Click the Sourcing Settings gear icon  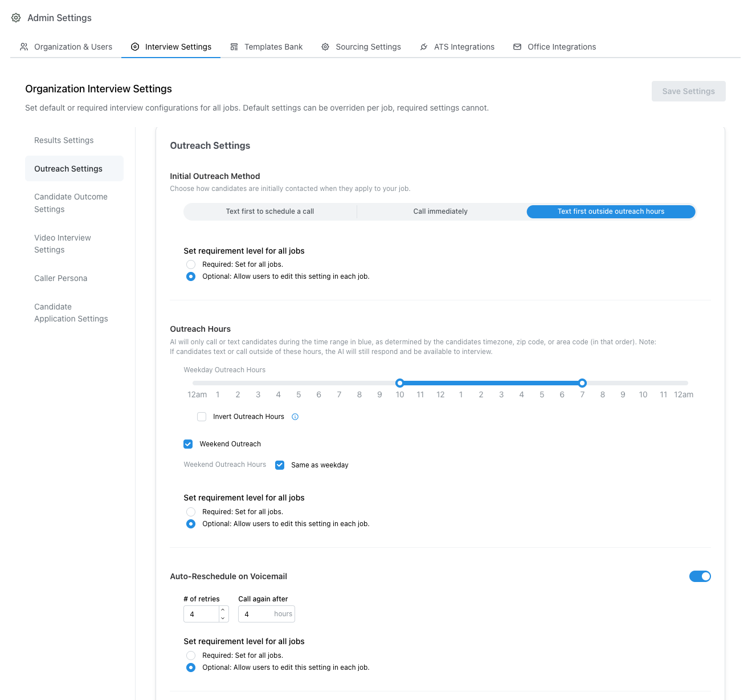click(325, 47)
